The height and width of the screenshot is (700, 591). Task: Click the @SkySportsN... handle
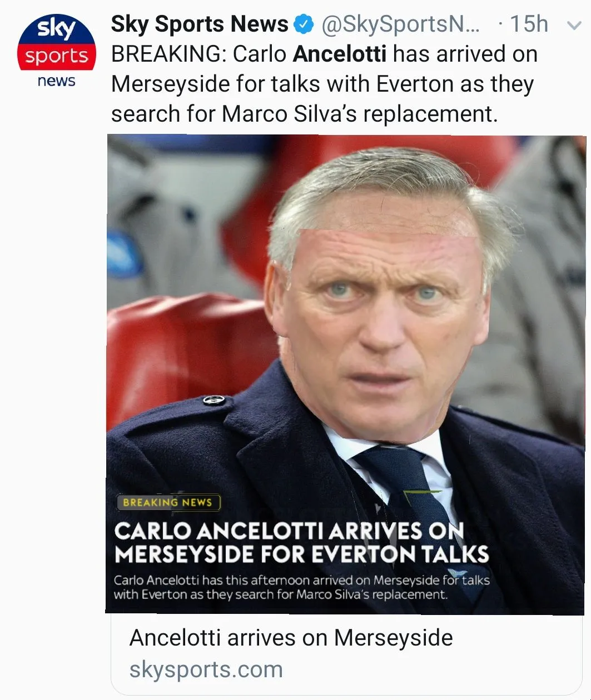pyautogui.click(x=400, y=24)
